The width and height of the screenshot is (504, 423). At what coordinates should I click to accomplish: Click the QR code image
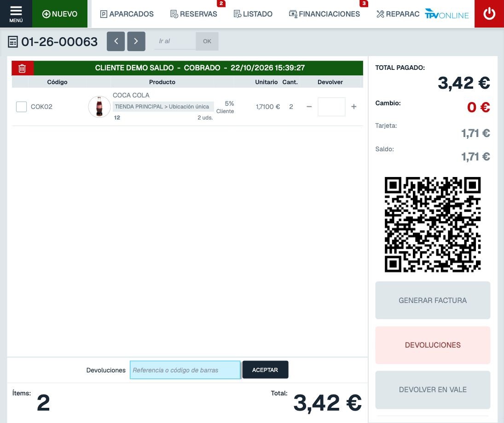point(433,224)
